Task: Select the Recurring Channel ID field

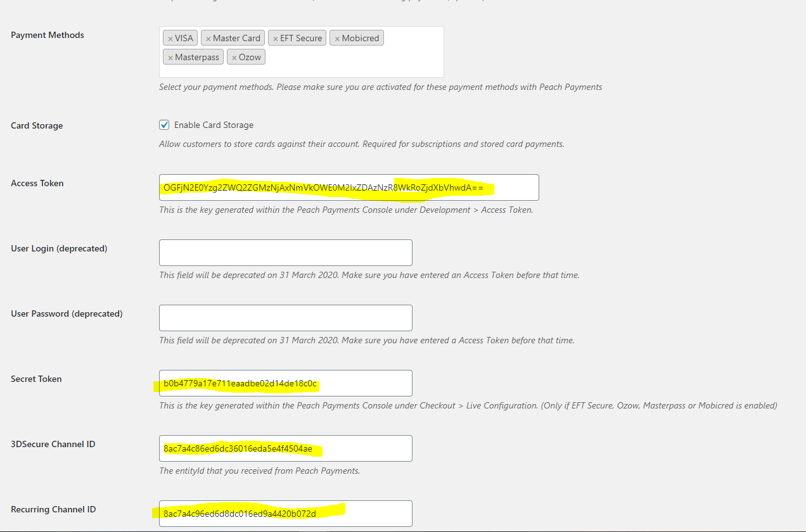Action: point(286,514)
